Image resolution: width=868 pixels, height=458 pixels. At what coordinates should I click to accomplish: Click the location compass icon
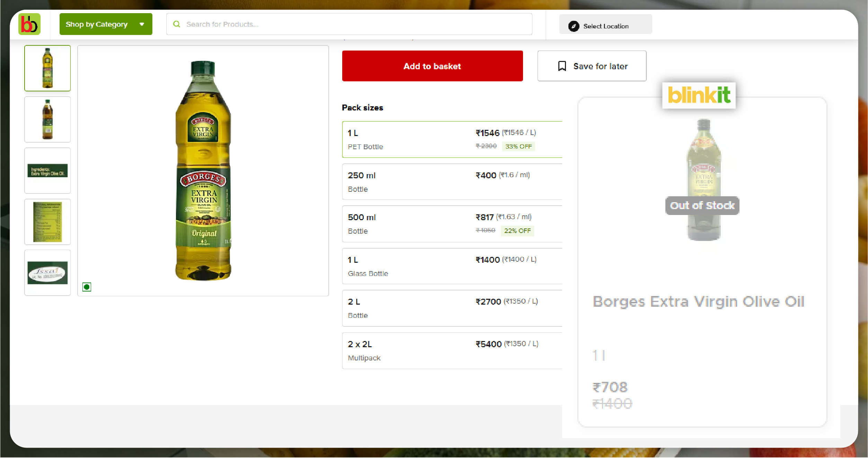coord(574,26)
